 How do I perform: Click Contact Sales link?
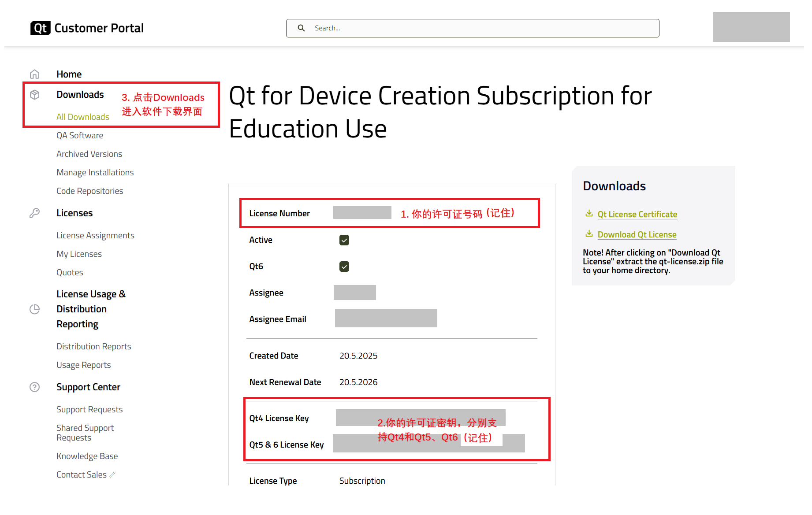point(82,475)
